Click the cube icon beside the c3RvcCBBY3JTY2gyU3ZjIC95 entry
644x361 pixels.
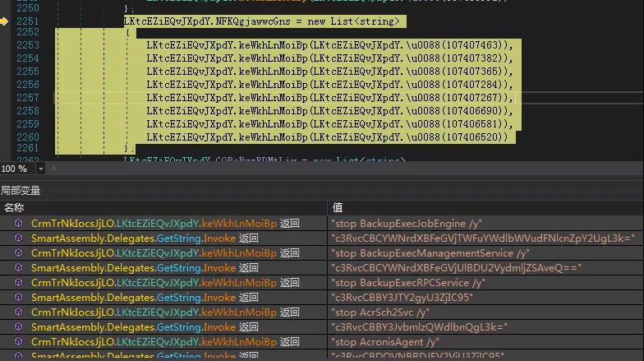[x=18, y=298]
